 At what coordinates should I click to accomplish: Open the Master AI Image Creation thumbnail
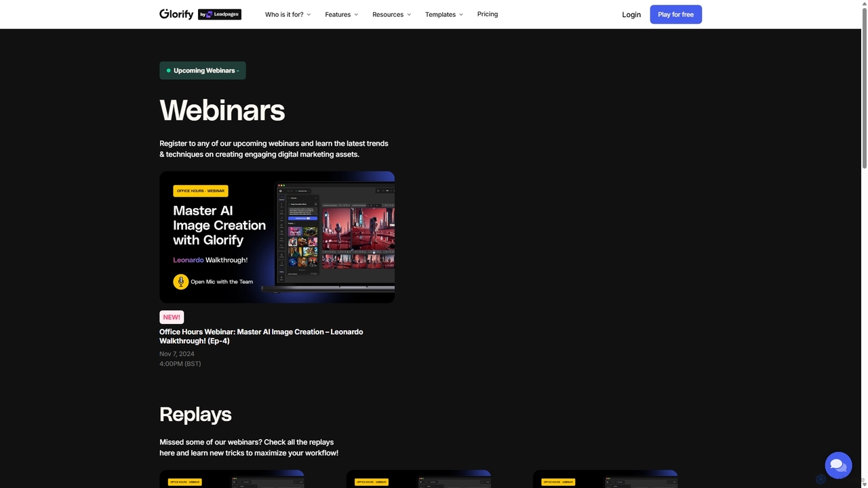pyautogui.click(x=277, y=237)
